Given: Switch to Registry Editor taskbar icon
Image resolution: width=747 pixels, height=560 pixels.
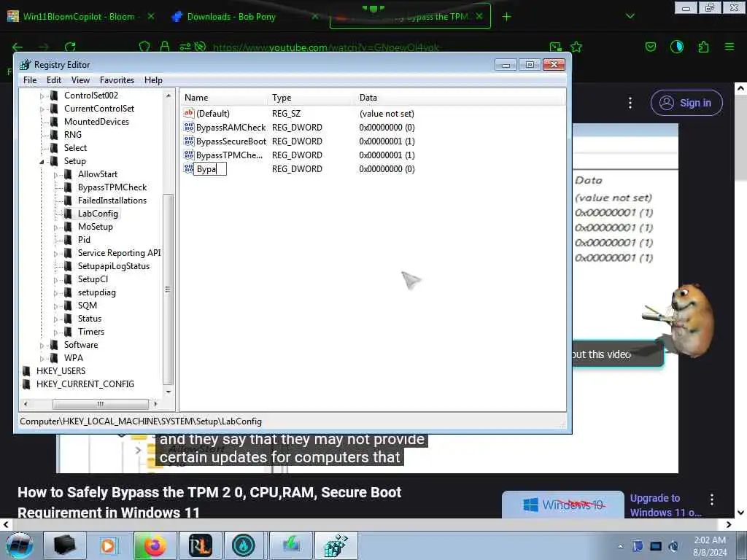Looking at the screenshot, I should pyautogui.click(x=336, y=545).
